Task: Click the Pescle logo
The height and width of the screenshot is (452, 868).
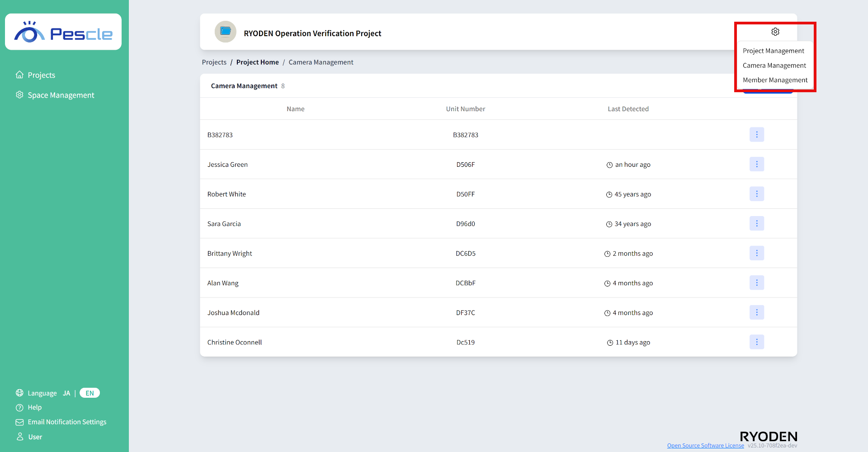Action: (x=63, y=33)
